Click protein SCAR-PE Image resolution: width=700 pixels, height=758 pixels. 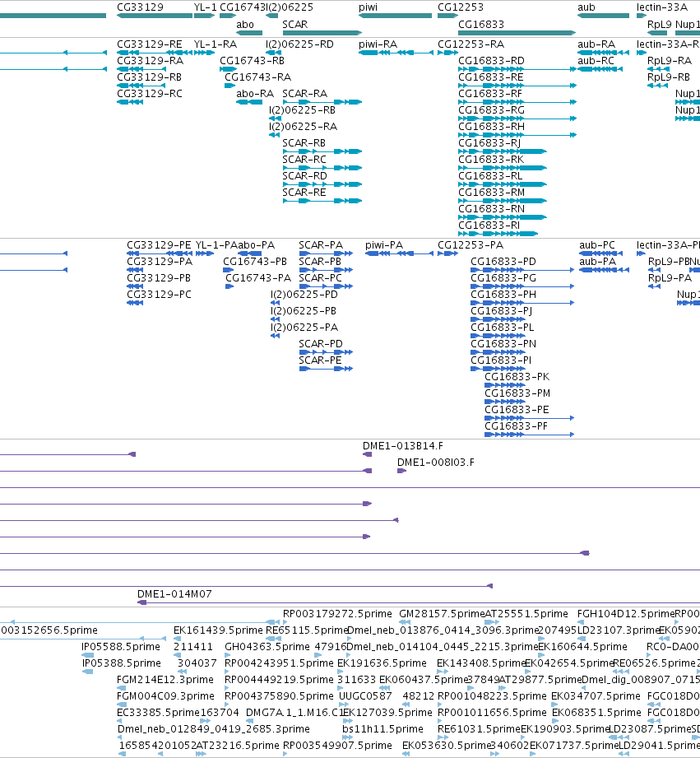[326, 369]
